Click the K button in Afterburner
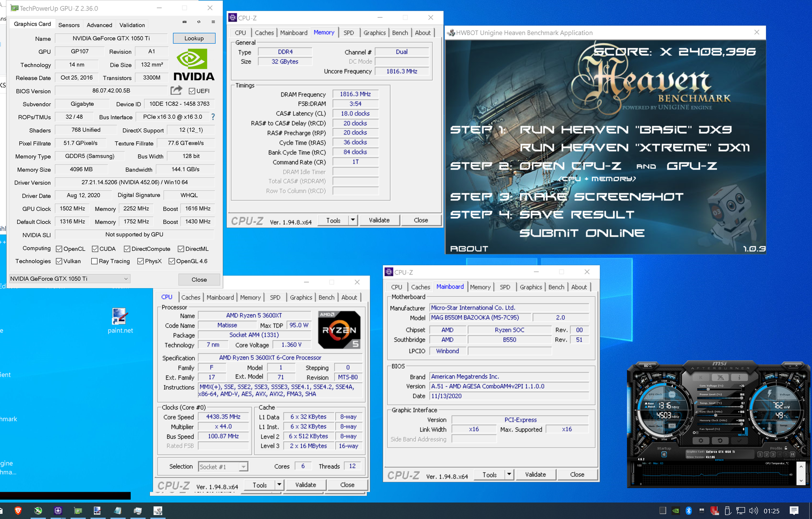Viewport: 812px width, 519px height. point(701,378)
